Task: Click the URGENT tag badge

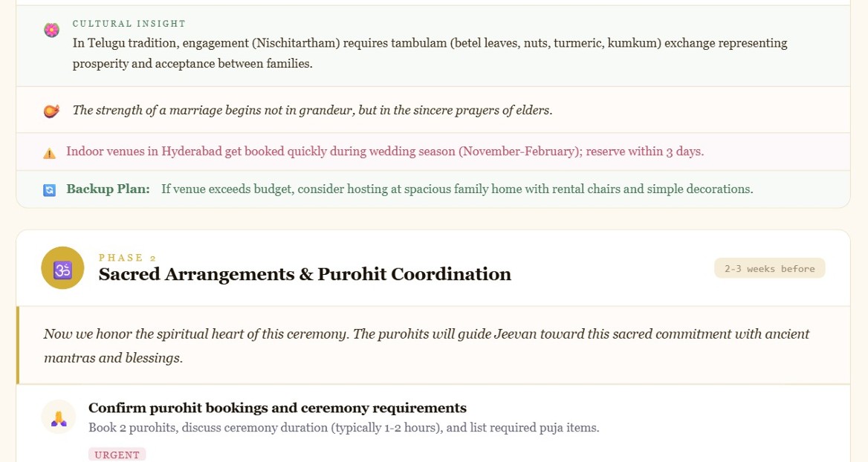Action: tap(117, 455)
